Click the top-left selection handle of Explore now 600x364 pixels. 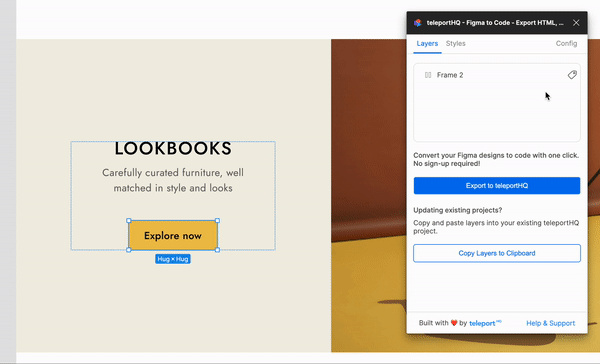coord(129,221)
